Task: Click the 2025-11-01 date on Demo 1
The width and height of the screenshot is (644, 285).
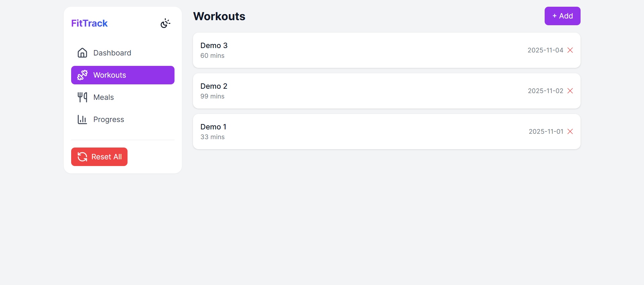Action: point(545,131)
